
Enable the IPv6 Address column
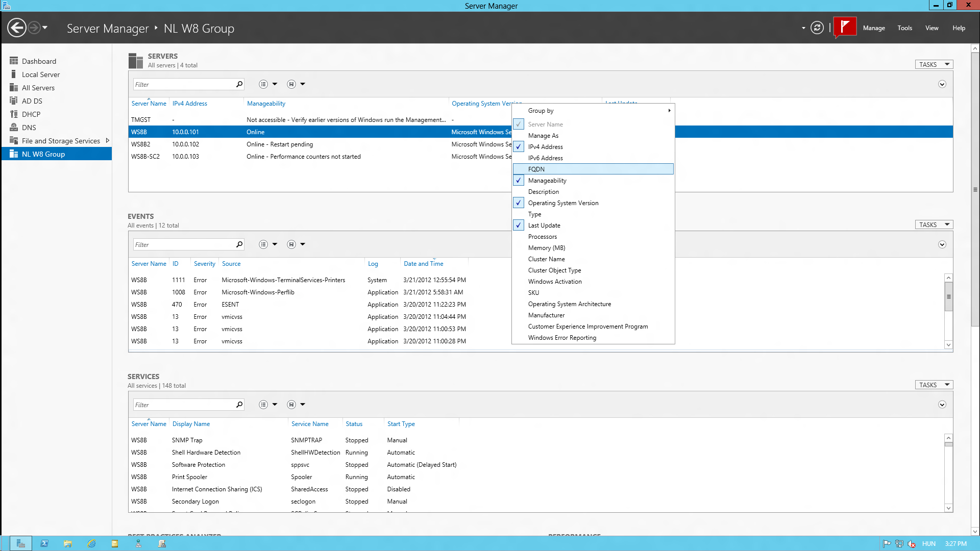593,158
